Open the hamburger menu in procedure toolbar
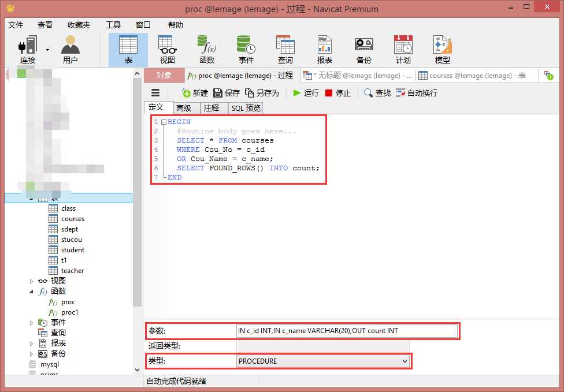Viewport: 564px width, 392px height. 155,93
